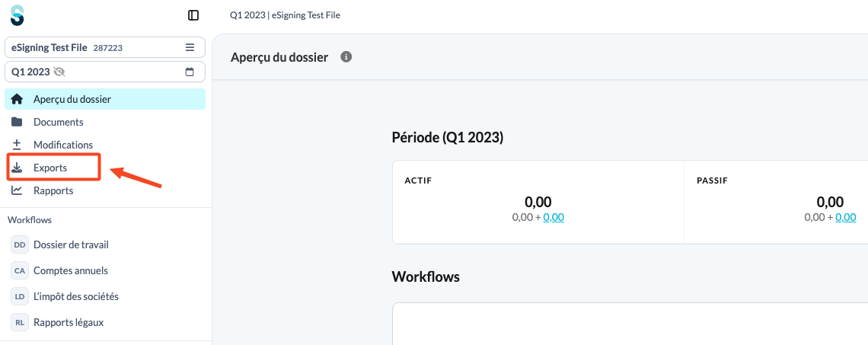Toggle the crossed-eye visibility icon beside Q1 2023
Viewport: 868px width, 345px height.
coord(59,72)
